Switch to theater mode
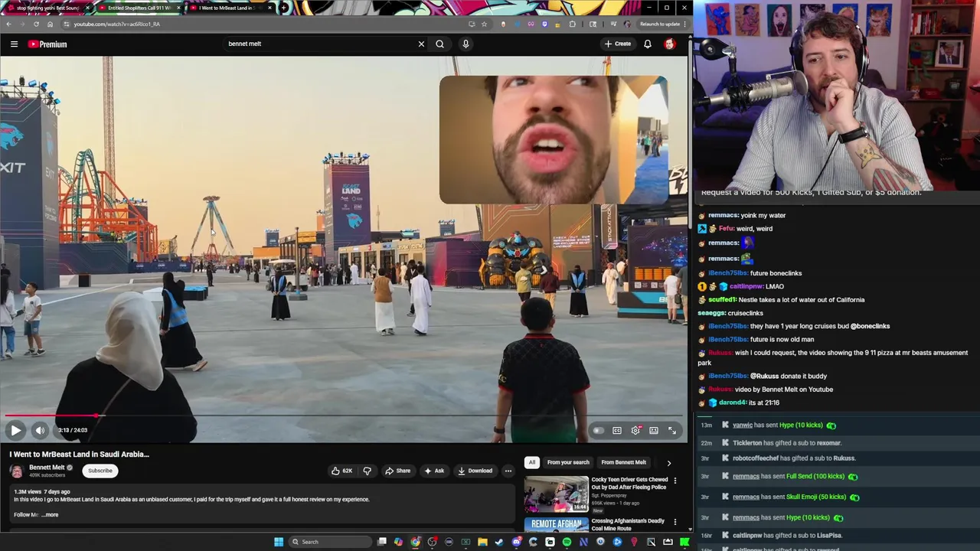Image resolution: width=980 pixels, height=551 pixels. point(654,430)
